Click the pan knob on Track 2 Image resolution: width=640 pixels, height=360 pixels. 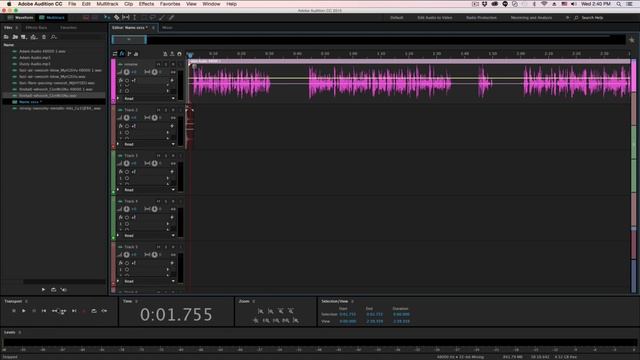[155, 118]
